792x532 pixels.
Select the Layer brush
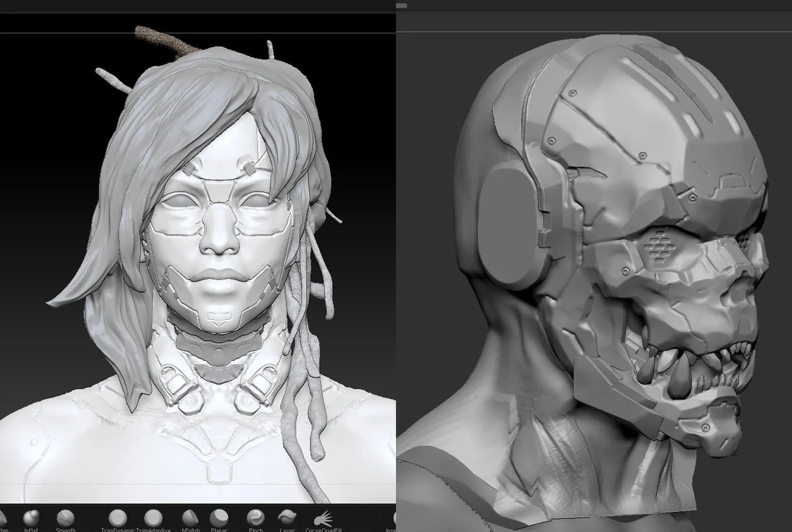click(x=287, y=519)
